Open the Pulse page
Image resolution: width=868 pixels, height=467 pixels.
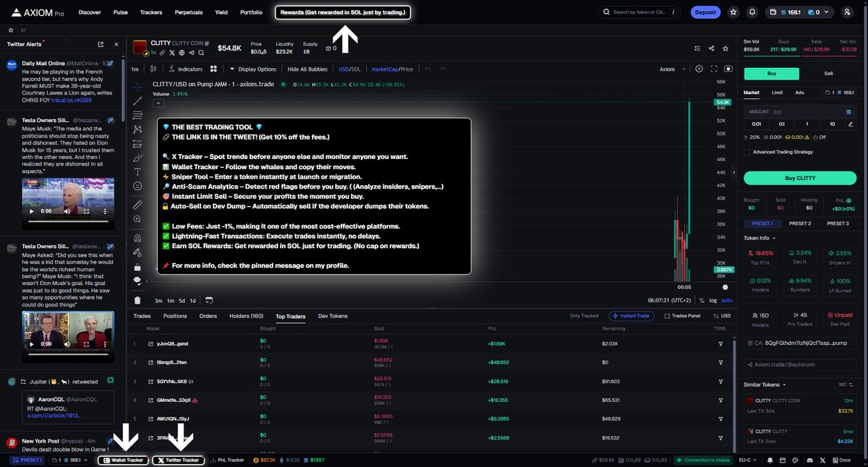pos(121,12)
